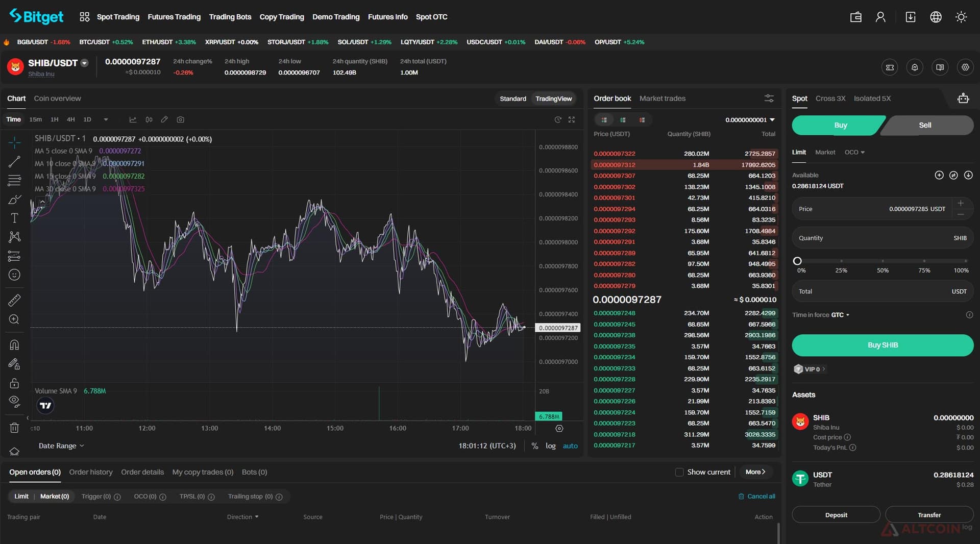Switch to Coin overview tab
The image size is (980, 544).
[x=57, y=98]
